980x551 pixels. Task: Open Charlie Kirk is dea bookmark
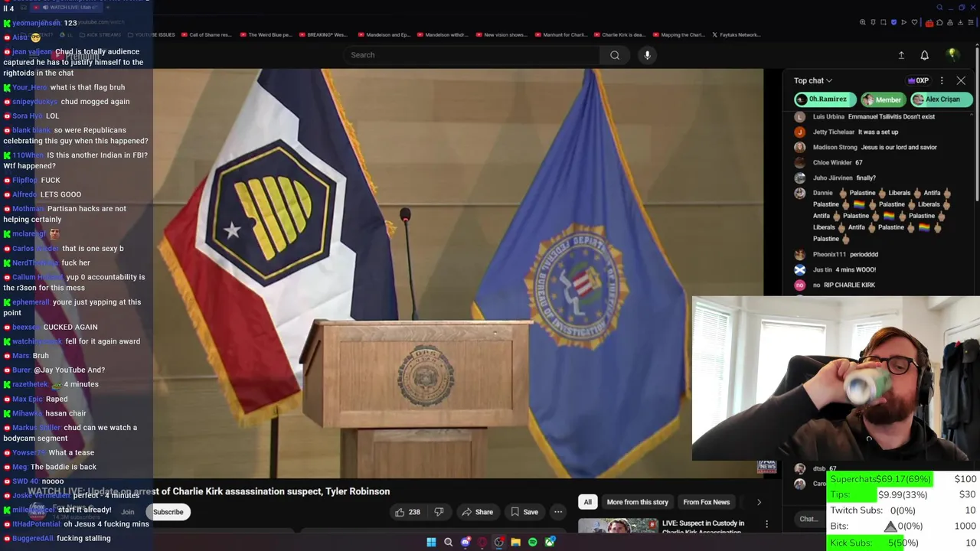tap(619, 34)
